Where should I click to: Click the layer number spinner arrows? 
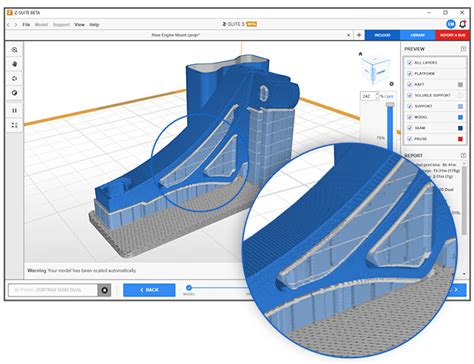click(x=377, y=96)
